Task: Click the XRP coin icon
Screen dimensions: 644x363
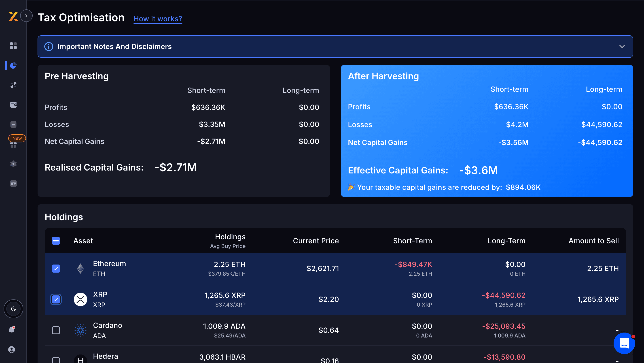Action: [x=80, y=299]
